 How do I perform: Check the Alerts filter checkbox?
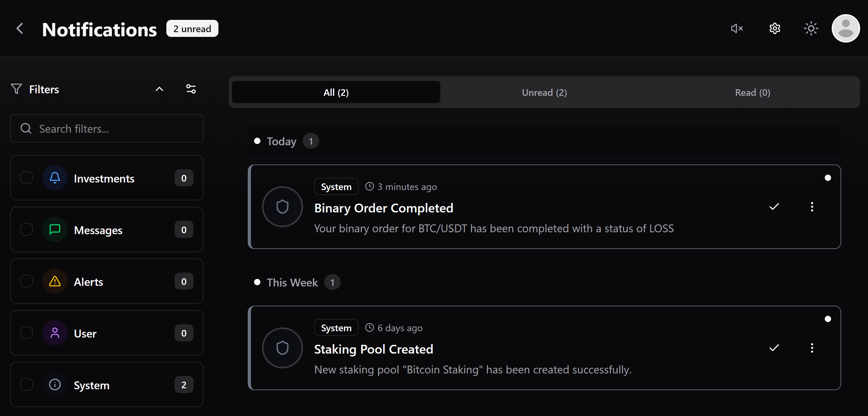pyautogui.click(x=26, y=282)
